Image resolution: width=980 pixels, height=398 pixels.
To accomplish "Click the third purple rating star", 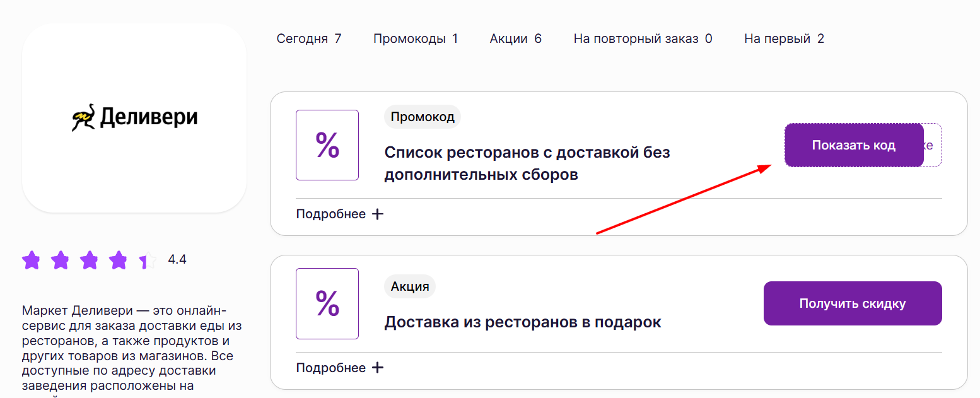I will coord(90,259).
